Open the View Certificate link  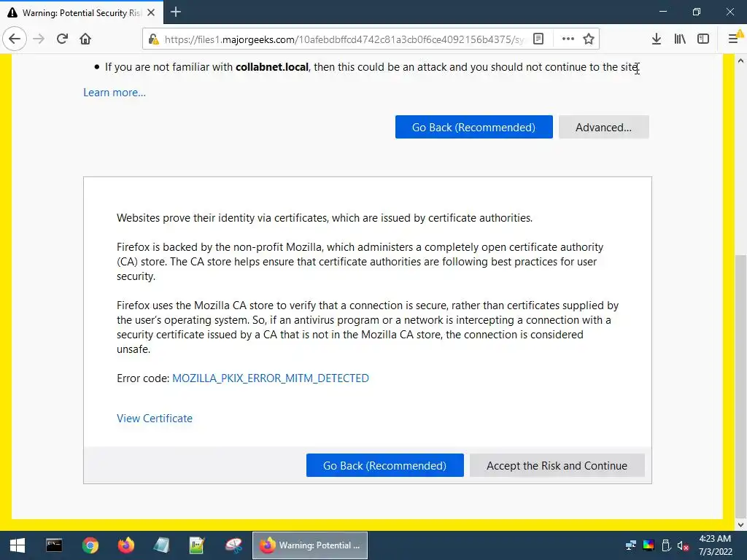coord(155,418)
